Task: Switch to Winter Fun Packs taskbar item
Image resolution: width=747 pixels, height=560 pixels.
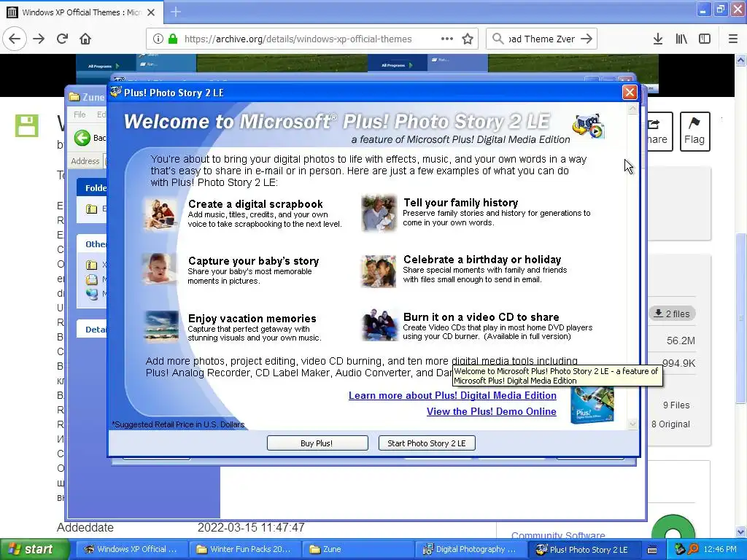Action: [x=244, y=549]
